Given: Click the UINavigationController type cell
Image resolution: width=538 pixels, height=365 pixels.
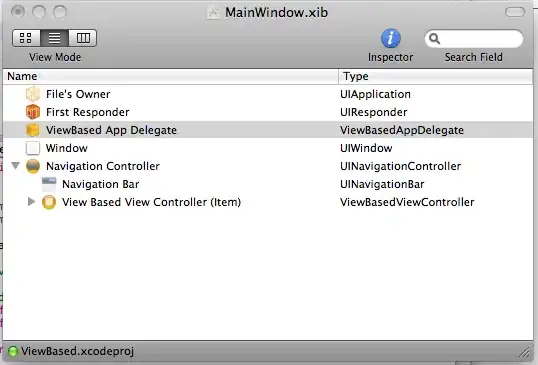Looking at the screenshot, I should tap(400, 166).
